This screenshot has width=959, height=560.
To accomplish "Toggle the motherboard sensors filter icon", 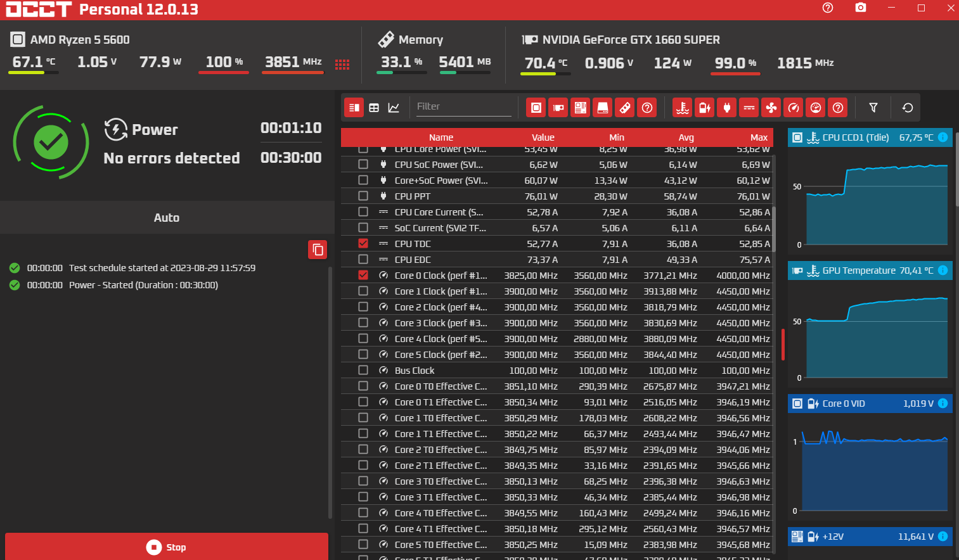I will click(581, 108).
